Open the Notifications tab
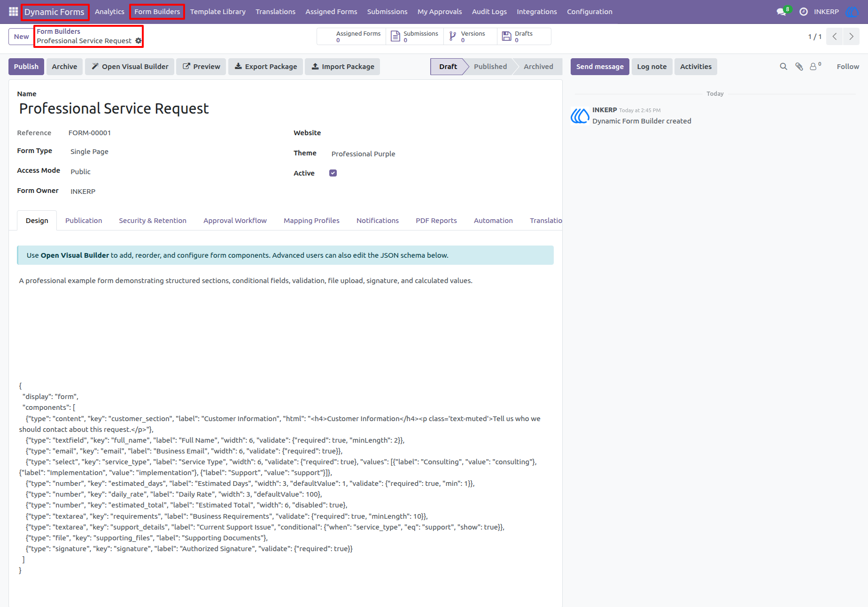Viewport: 868px width, 607px height. (x=378, y=221)
